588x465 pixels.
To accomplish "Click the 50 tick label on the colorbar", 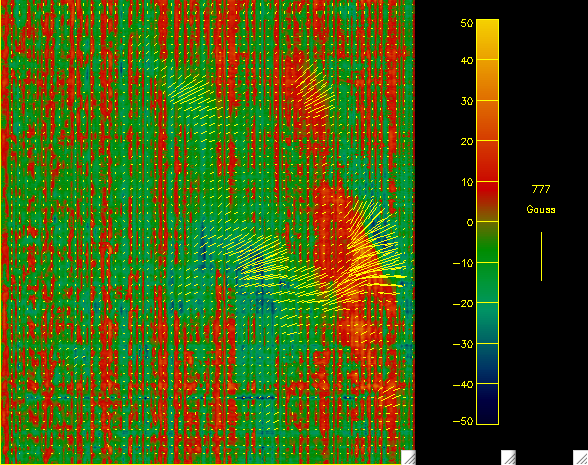I will pyautogui.click(x=466, y=23).
